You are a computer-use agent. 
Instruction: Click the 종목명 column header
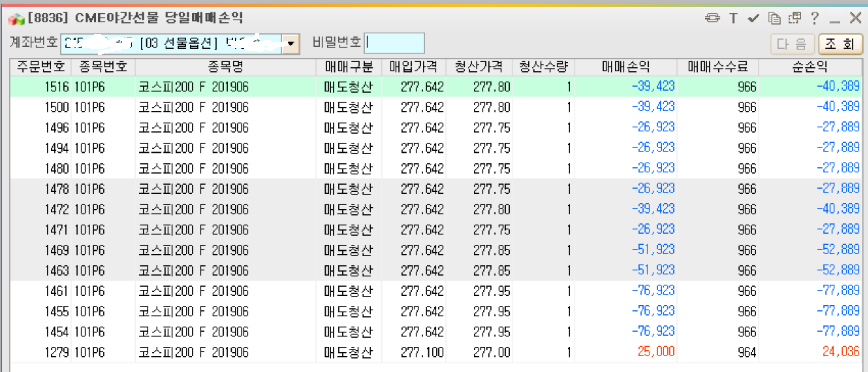pyautogui.click(x=226, y=67)
